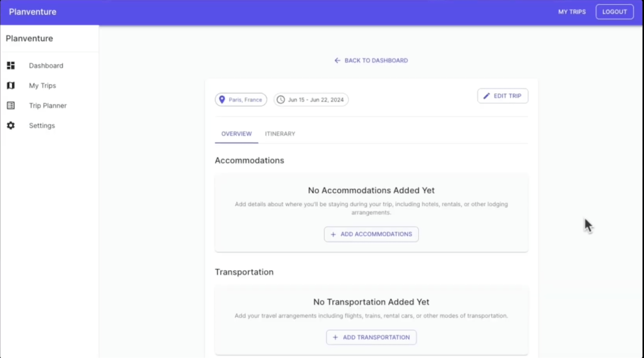Screen dimensions: 644x358
Task: Click the Edit Trip button
Action: tap(502, 96)
